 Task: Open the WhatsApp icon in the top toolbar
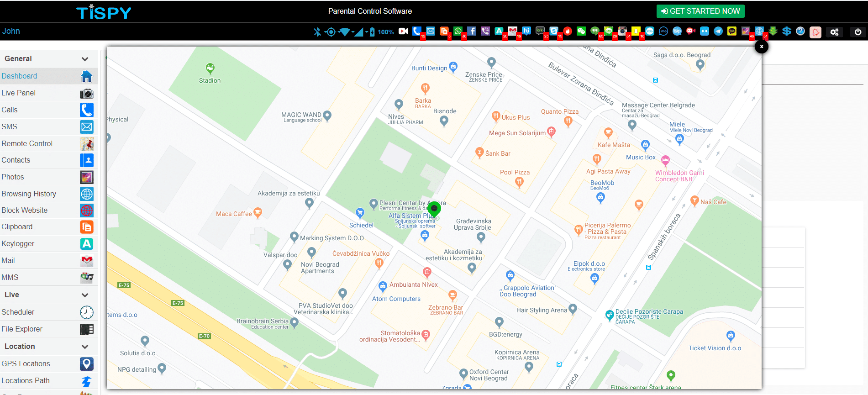(x=458, y=31)
